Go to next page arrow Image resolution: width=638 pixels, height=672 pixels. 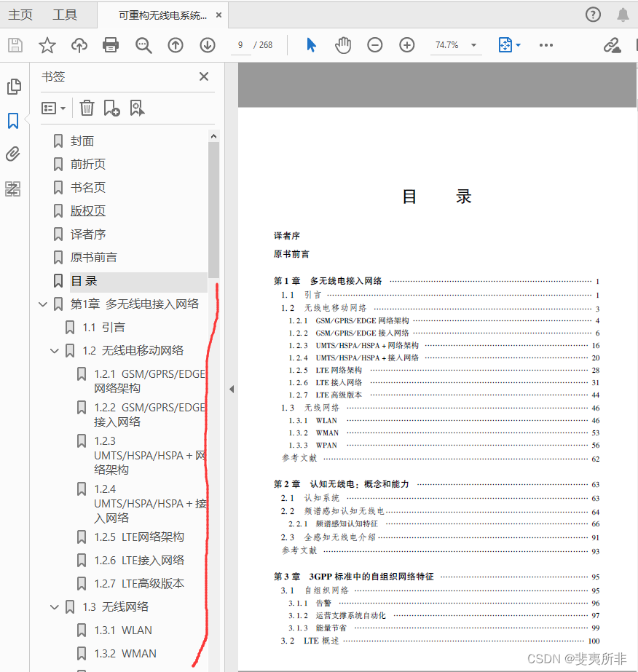click(x=208, y=45)
